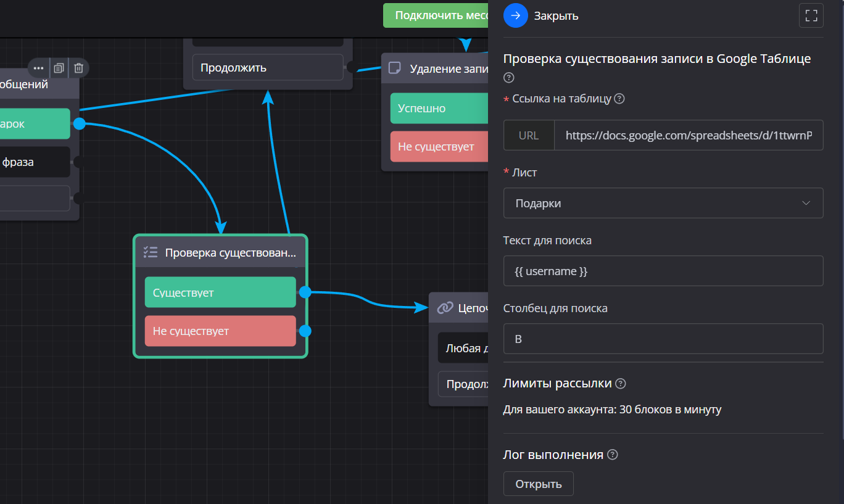
Task: Click the green Подключить мессенджер button
Action: click(x=436, y=15)
